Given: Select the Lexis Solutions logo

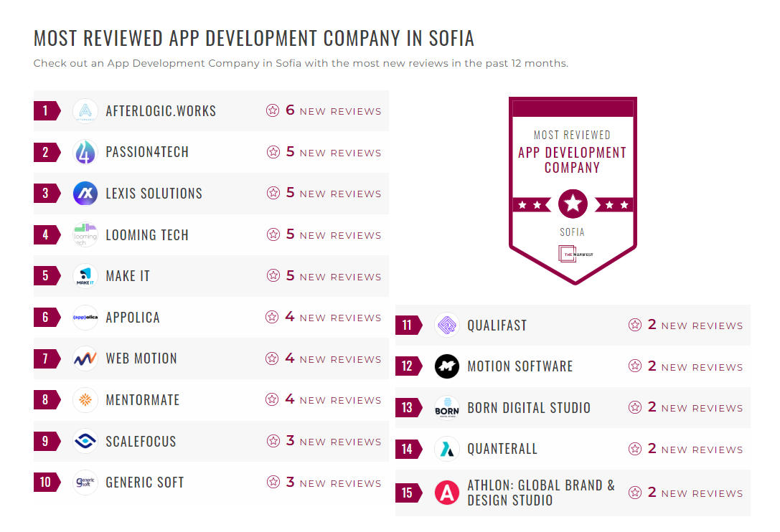Looking at the screenshot, I should point(85,193).
